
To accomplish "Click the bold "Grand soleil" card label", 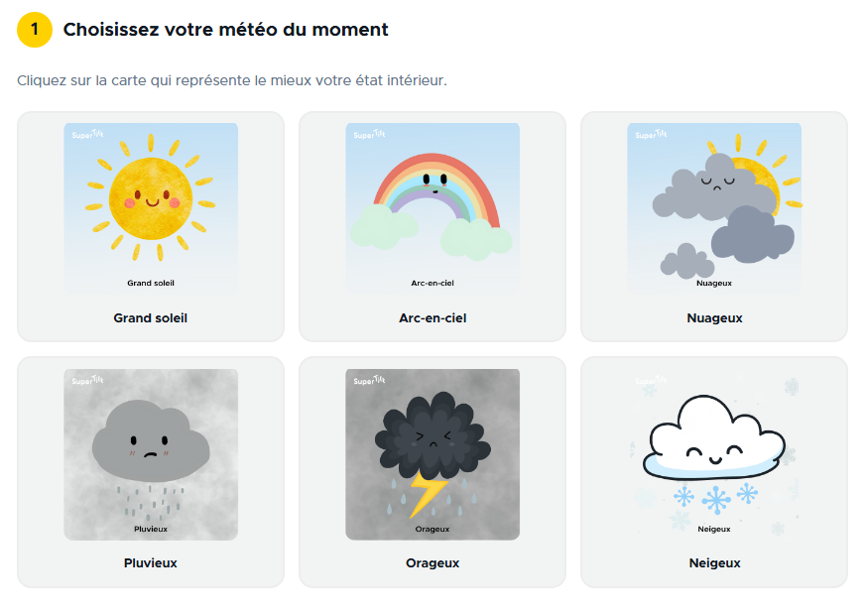I will click(150, 318).
